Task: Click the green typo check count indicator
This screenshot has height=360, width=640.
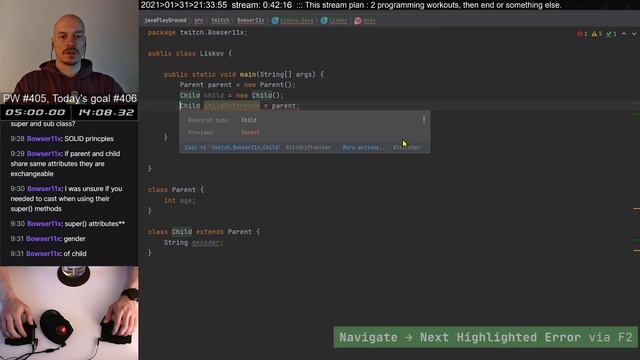Action: 611,34
